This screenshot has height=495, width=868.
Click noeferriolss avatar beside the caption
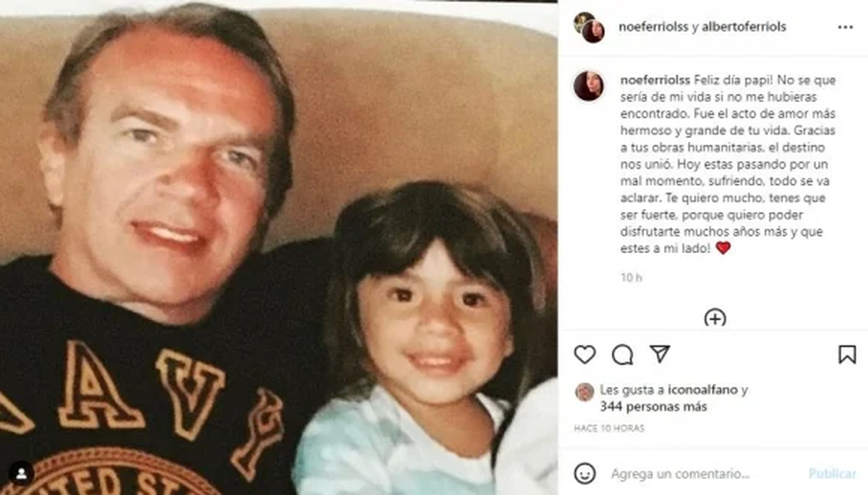click(589, 86)
